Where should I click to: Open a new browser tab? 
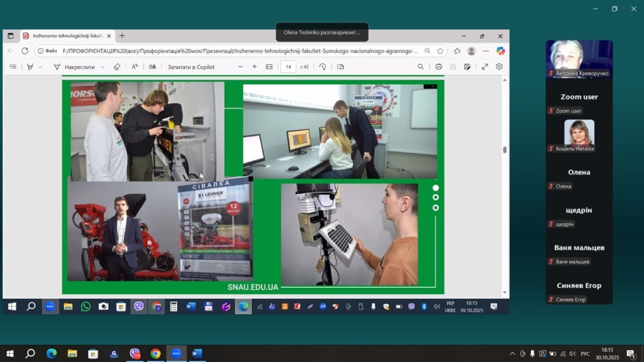(122, 36)
